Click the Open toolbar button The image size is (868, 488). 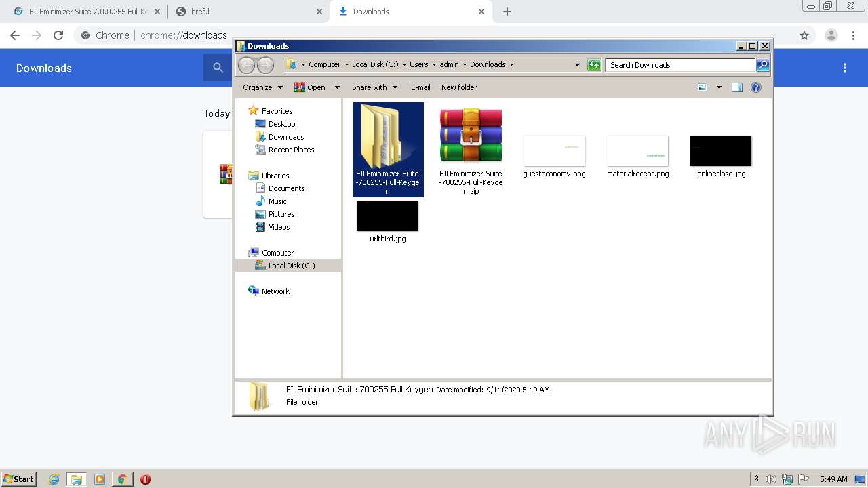click(310, 87)
